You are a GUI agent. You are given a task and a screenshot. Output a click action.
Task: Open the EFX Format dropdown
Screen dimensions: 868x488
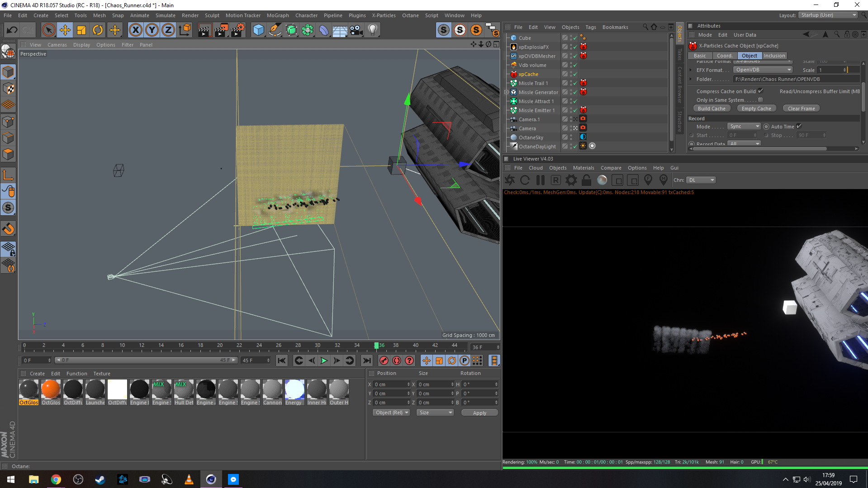(764, 70)
